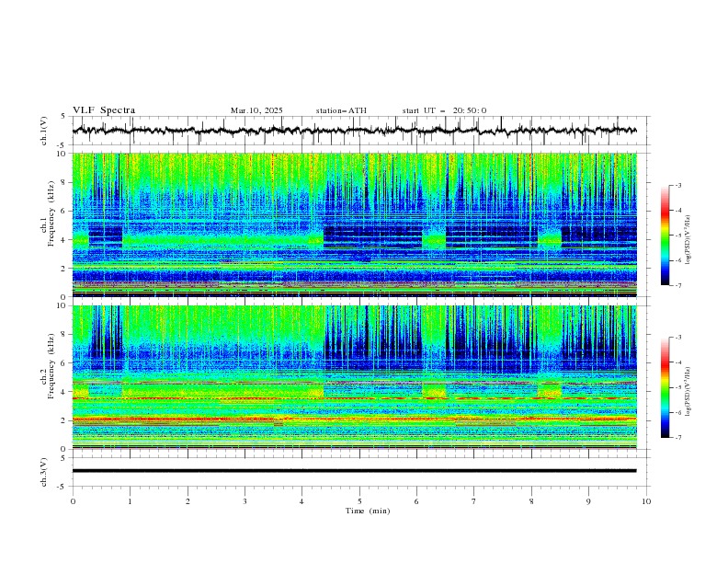Screen dimensions: 728x563
Task: Click the time axis tick label "9"
Action: click(x=588, y=501)
